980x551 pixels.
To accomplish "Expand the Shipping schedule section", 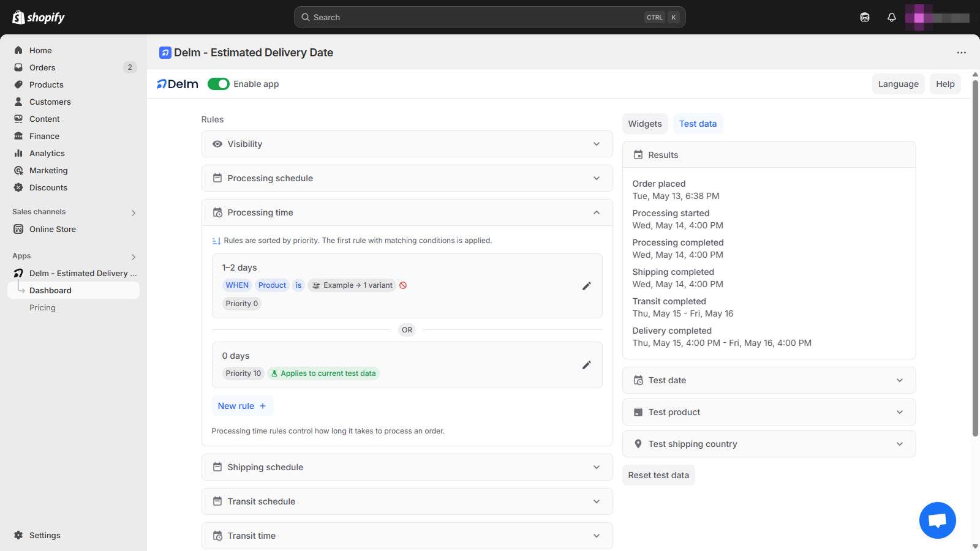I will click(x=407, y=467).
